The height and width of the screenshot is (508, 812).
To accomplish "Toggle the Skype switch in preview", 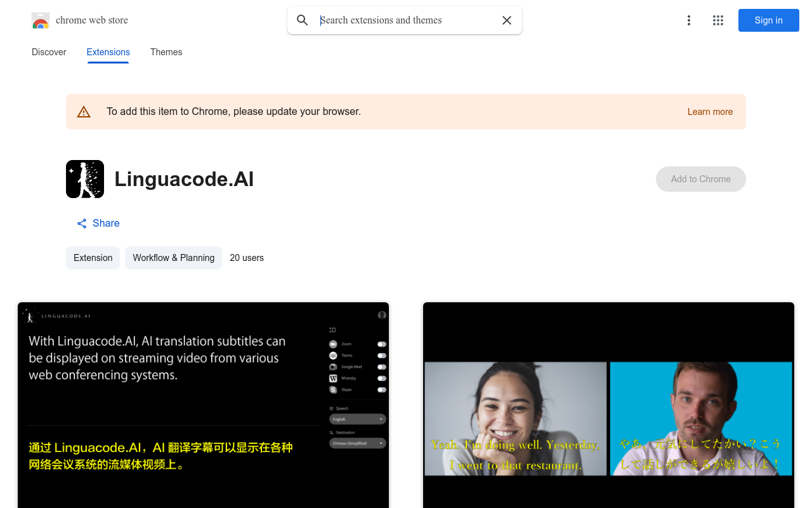I will click(382, 390).
